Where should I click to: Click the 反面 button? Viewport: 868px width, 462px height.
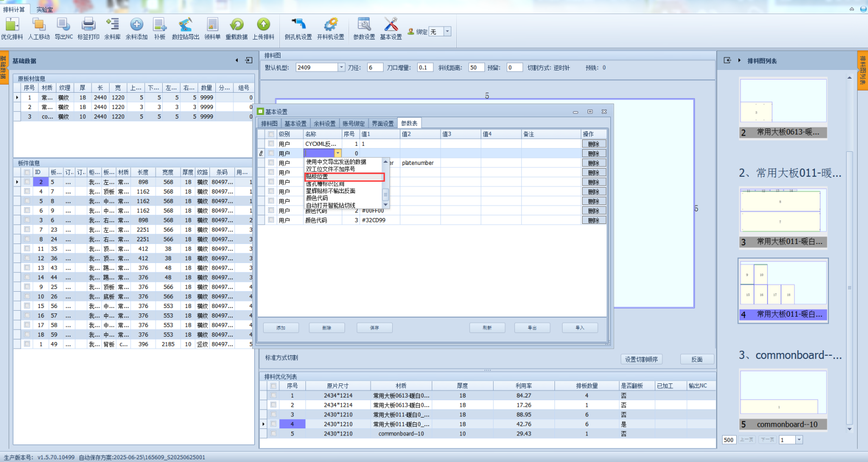coord(697,359)
